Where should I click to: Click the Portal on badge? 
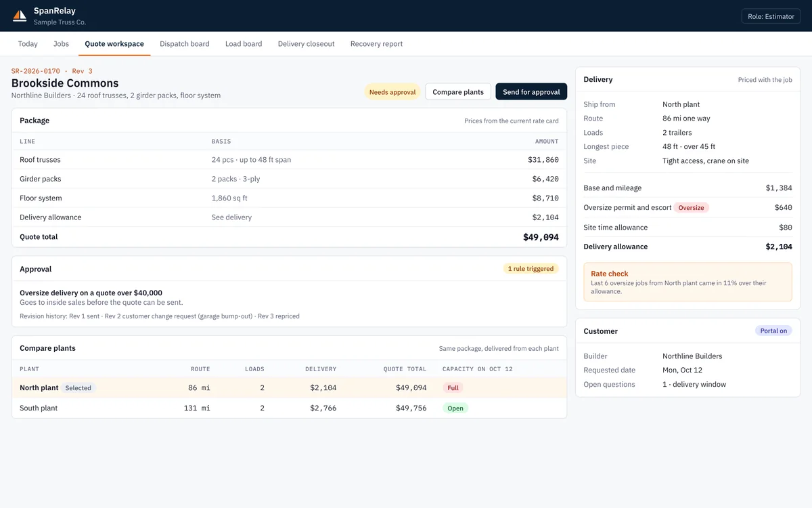(x=773, y=331)
